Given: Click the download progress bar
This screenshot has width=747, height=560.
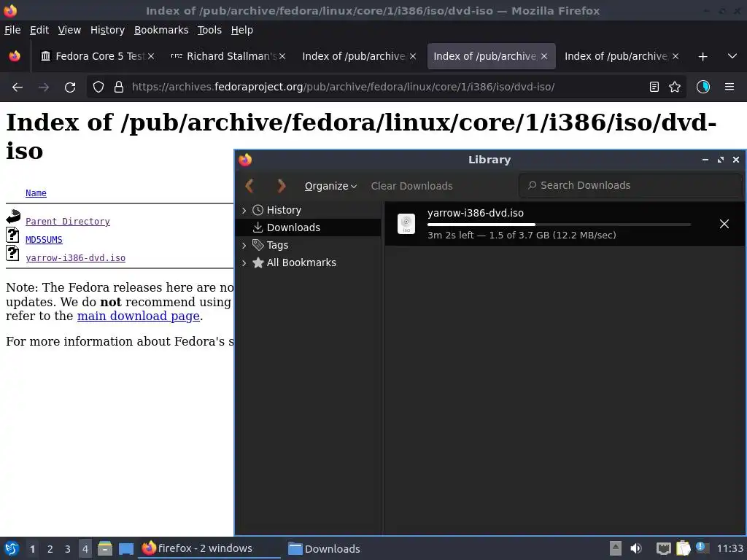Looking at the screenshot, I should coord(559,225).
